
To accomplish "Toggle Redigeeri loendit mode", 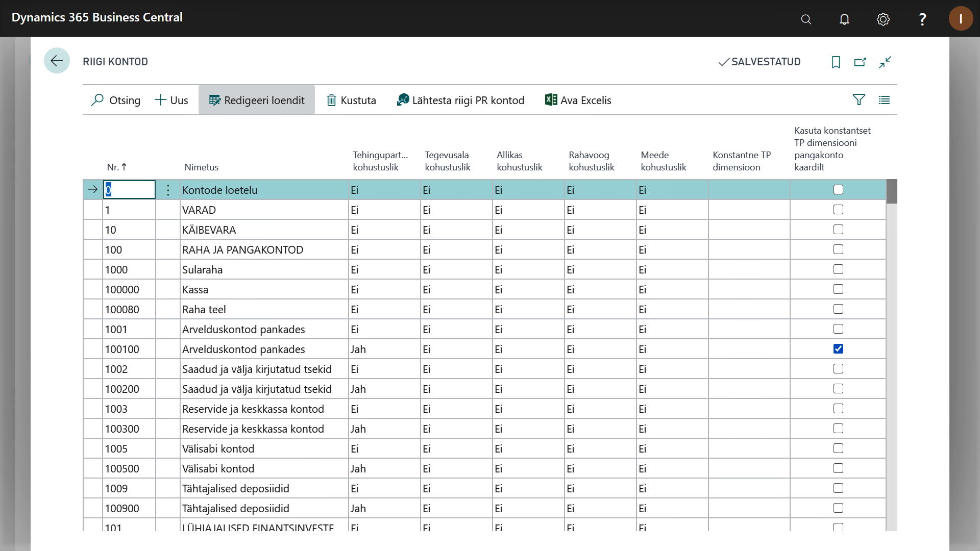I will tap(257, 100).
